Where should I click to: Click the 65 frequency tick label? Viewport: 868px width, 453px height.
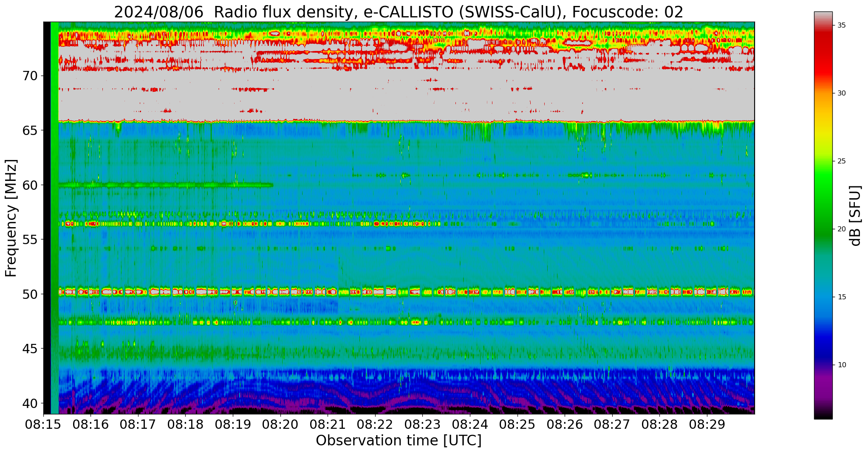tap(30, 130)
